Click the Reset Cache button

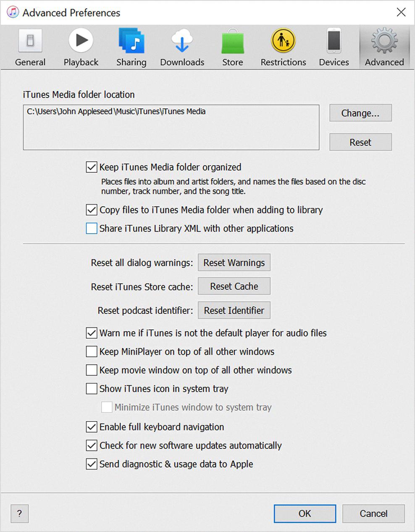(x=234, y=286)
